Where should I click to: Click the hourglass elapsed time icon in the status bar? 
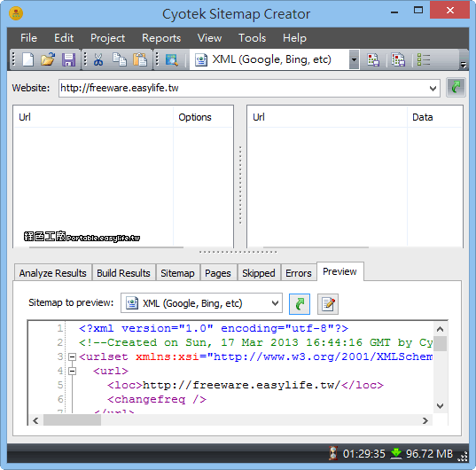pyautogui.click(x=333, y=453)
